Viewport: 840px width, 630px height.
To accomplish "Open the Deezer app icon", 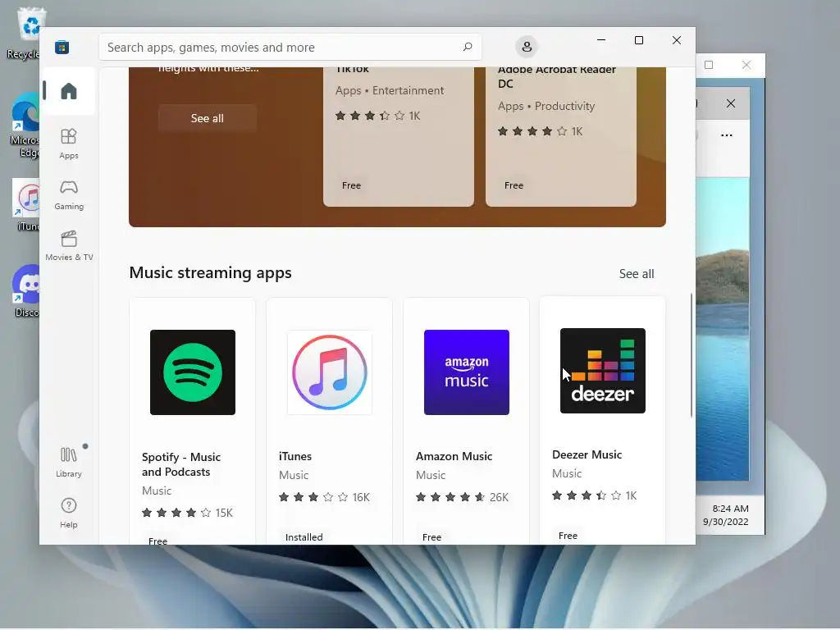I will coord(603,371).
